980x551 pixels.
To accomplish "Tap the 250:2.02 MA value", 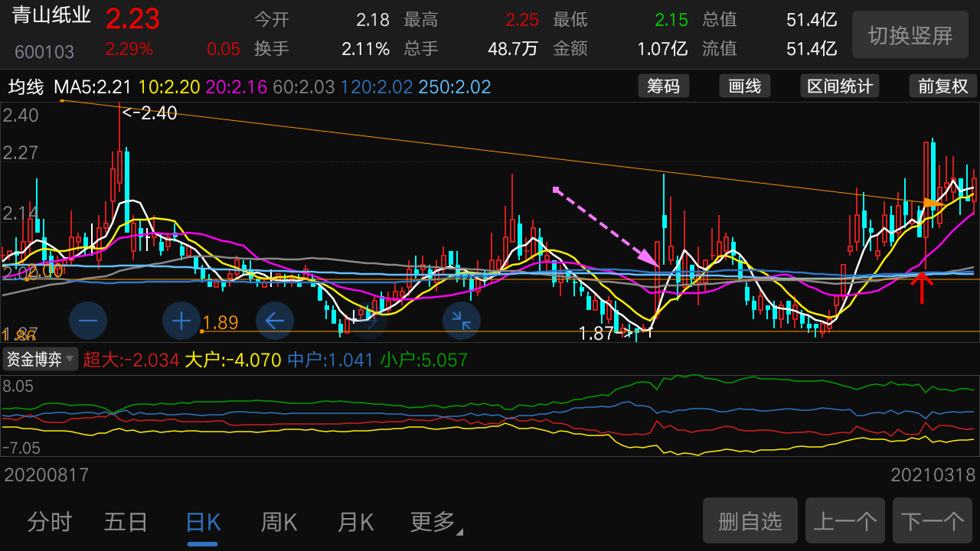I will (x=455, y=87).
